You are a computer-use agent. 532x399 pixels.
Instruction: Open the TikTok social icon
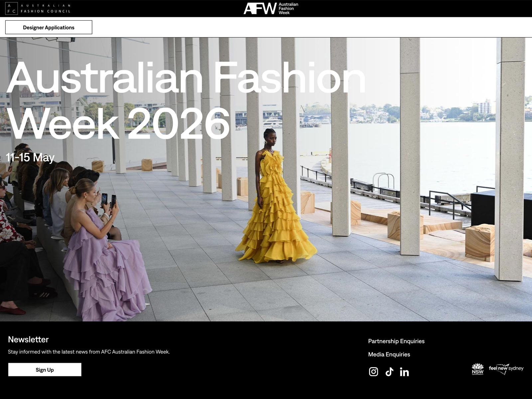[x=389, y=372]
